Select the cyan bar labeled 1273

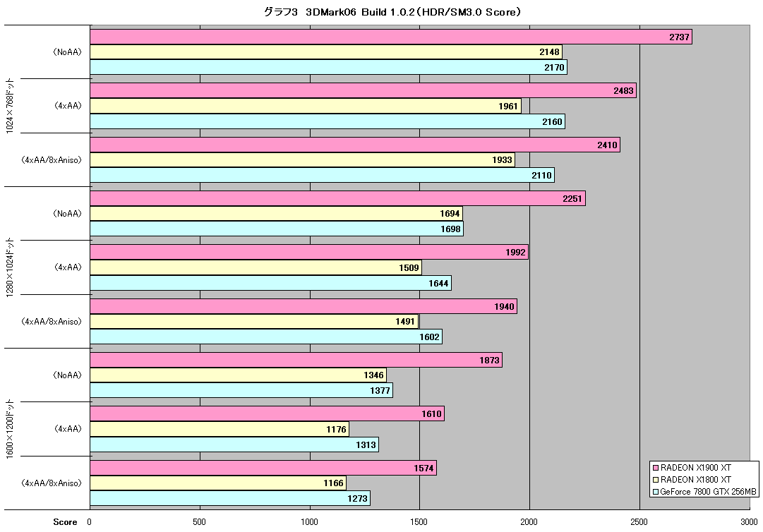230,498
